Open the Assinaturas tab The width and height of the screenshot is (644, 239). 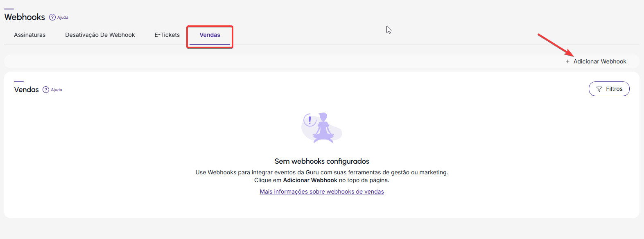point(30,35)
